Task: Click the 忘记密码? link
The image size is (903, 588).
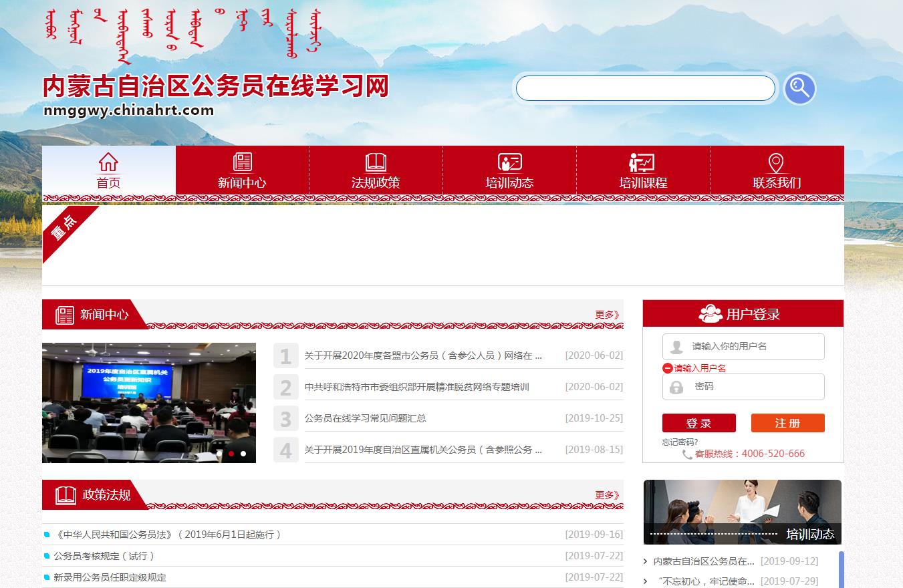Action: tap(680, 442)
